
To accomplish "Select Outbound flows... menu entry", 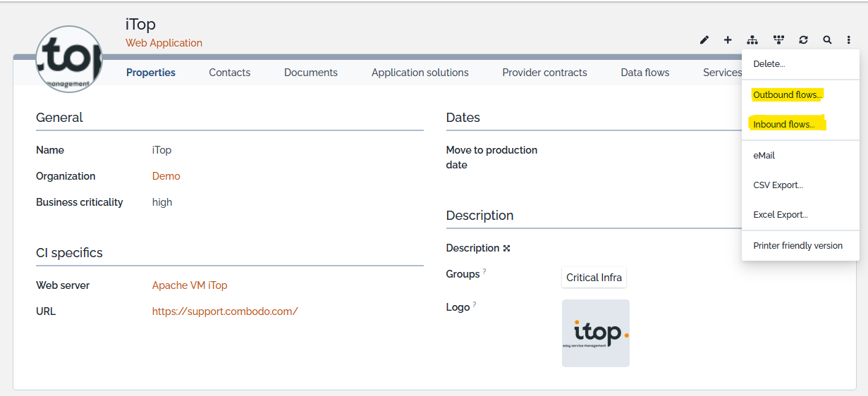I will coord(788,95).
